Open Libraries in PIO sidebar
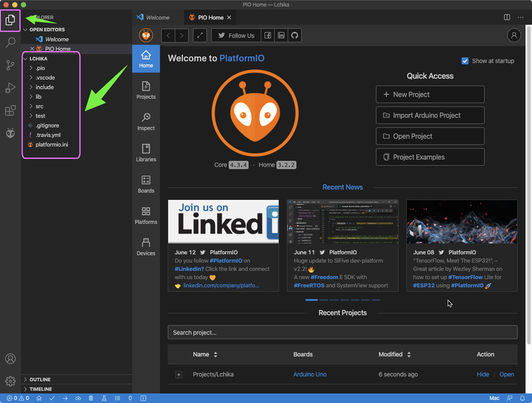Viewport: 532px width, 403px height. coord(145,153)
